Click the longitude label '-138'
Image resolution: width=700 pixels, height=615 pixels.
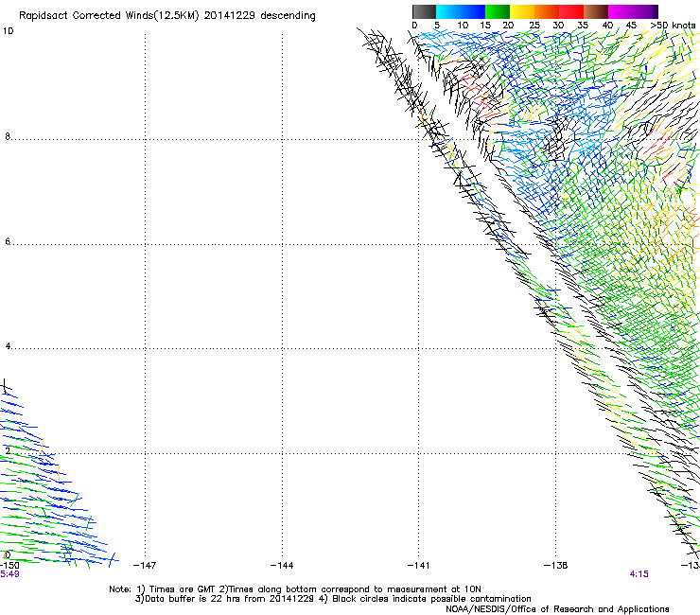(556, 566)
